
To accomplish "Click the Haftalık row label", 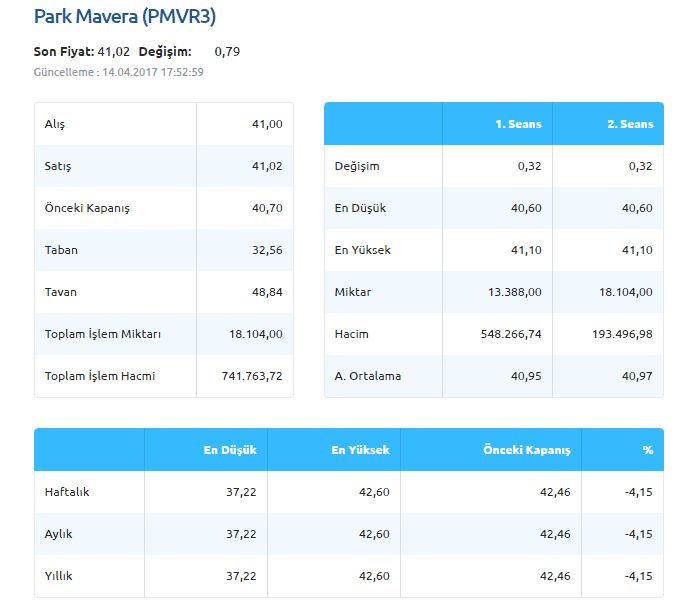I will tap(67, 492).
